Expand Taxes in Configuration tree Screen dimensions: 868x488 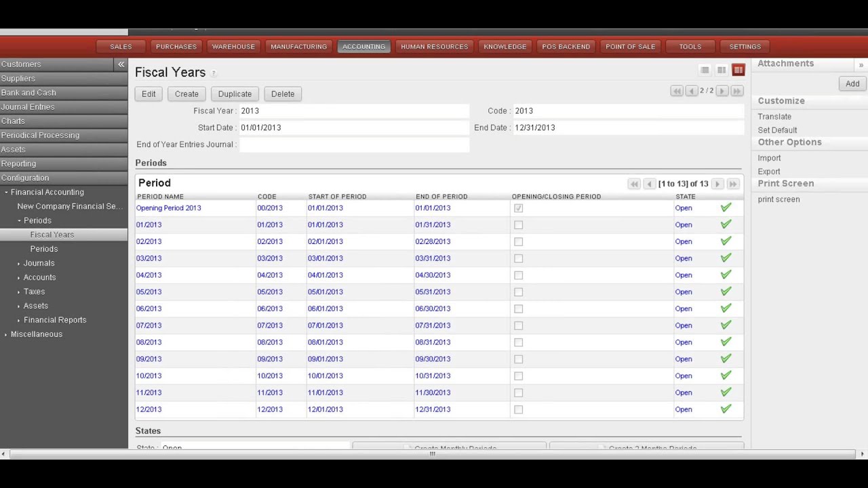pyautogui.click(x=19, y=292)
